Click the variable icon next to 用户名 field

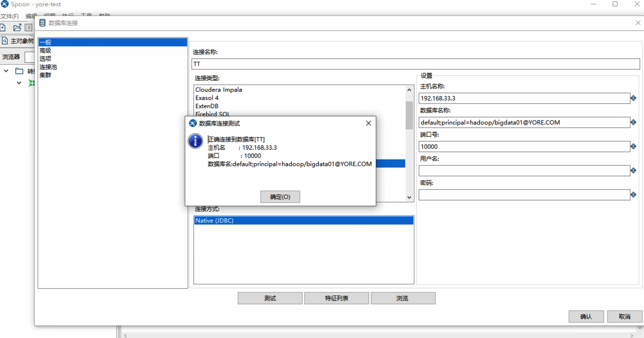coord(633,170)
